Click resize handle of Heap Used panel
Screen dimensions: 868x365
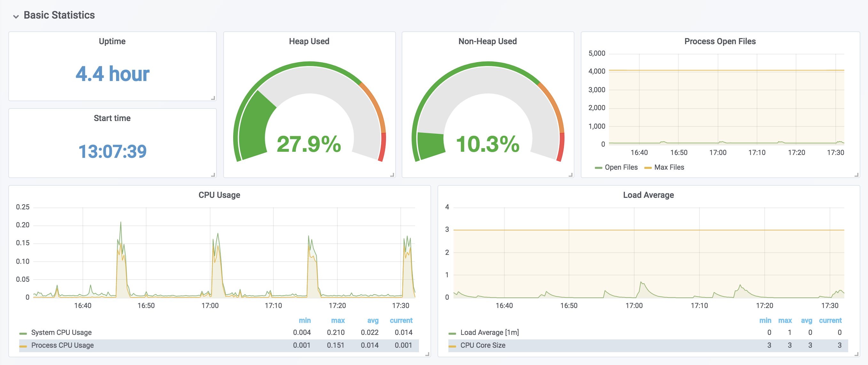click(392, 175)
